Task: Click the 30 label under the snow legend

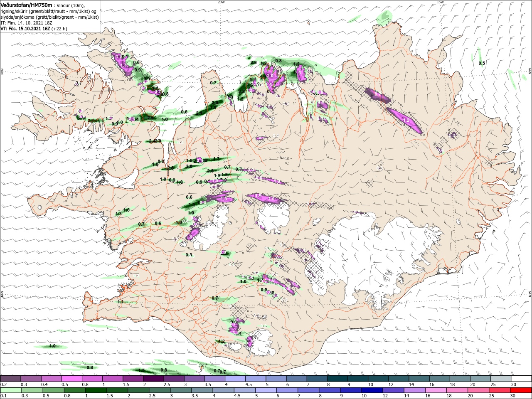Action: pos(514,384)
